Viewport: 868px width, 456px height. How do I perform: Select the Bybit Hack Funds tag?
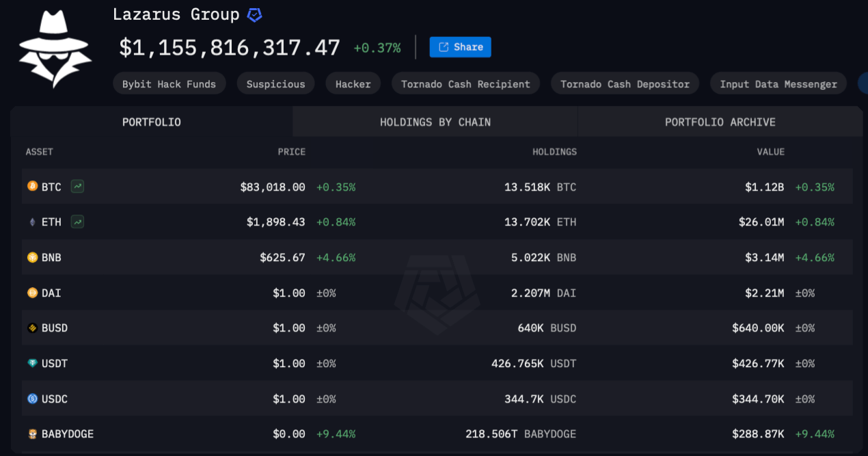[169, 84]
